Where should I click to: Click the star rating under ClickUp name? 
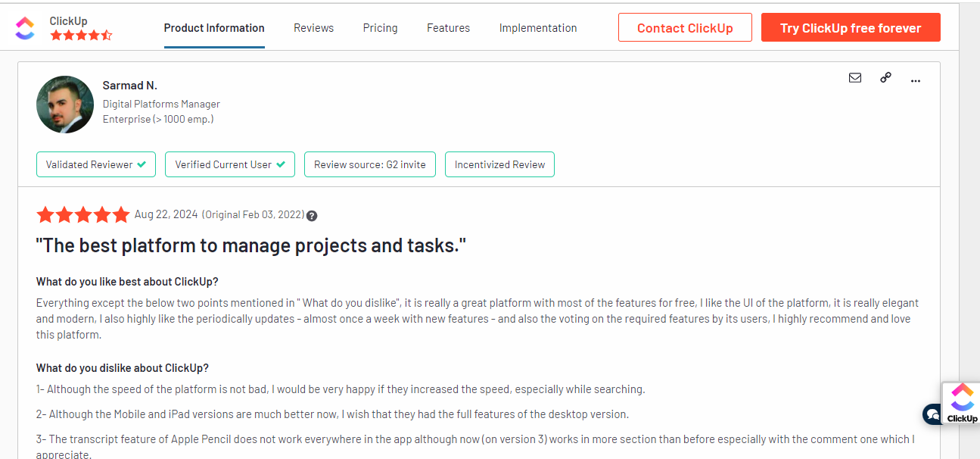[x=81, y=35]
